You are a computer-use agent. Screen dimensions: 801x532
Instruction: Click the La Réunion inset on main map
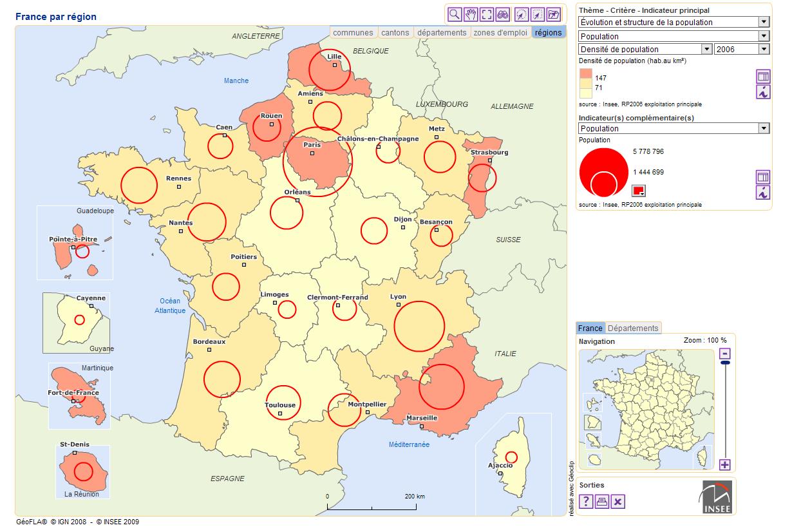83,472
